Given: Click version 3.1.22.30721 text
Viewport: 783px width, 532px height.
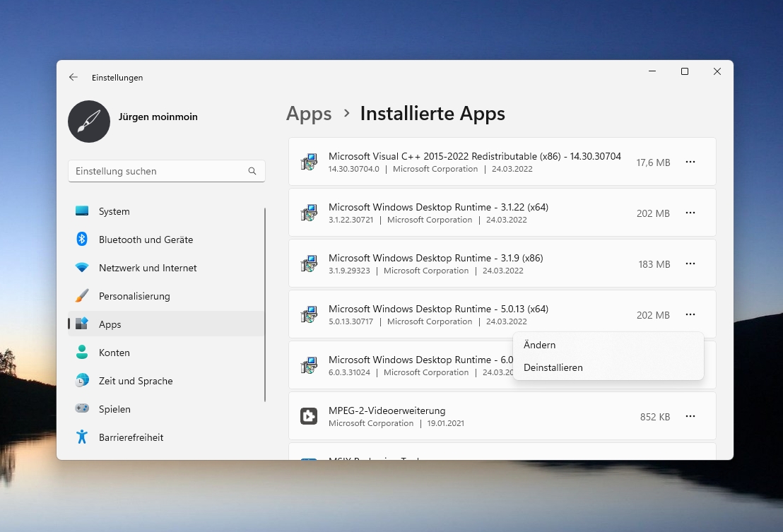Looking at the screenshot, I should click(351, 220).
